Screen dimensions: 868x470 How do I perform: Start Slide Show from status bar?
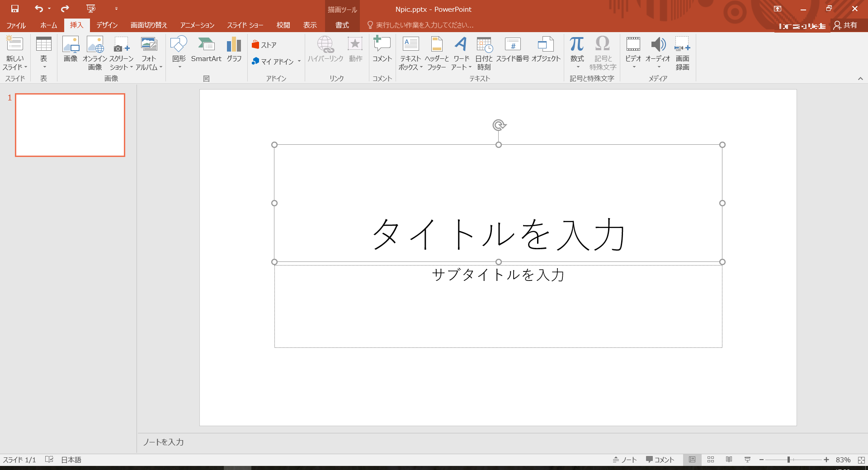[x=747, y=460]
